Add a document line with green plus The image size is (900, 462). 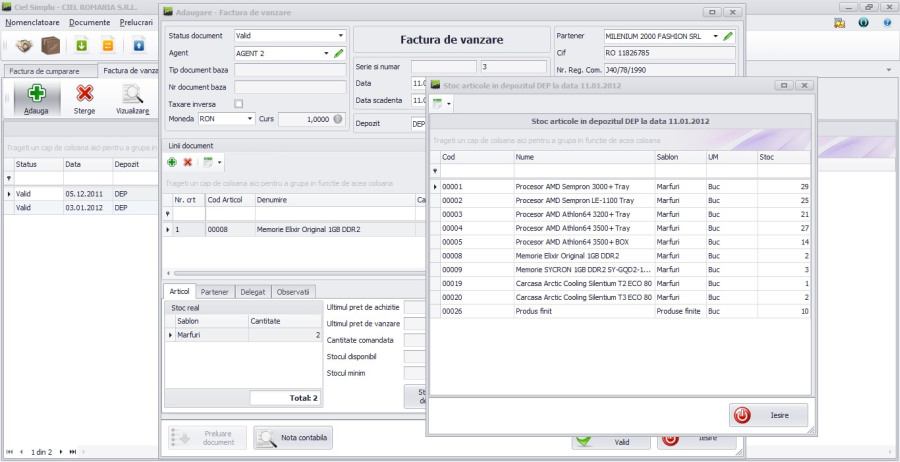pos(172,162)
